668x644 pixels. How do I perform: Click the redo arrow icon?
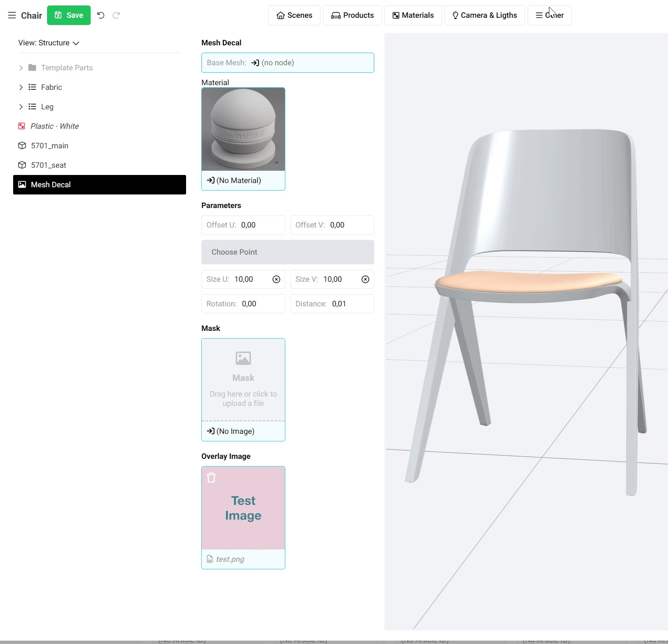116,15
